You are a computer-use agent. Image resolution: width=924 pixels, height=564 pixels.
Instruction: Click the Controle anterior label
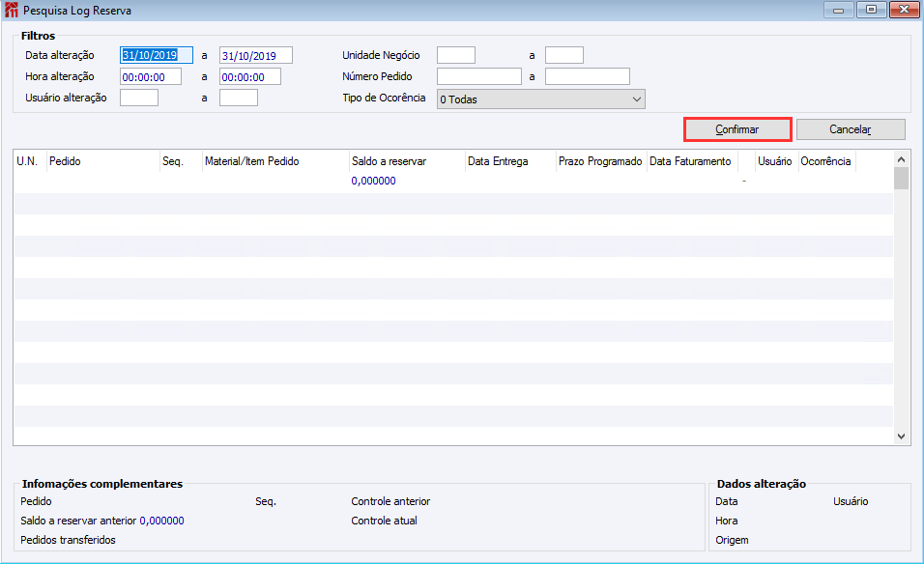pos(390,501)
